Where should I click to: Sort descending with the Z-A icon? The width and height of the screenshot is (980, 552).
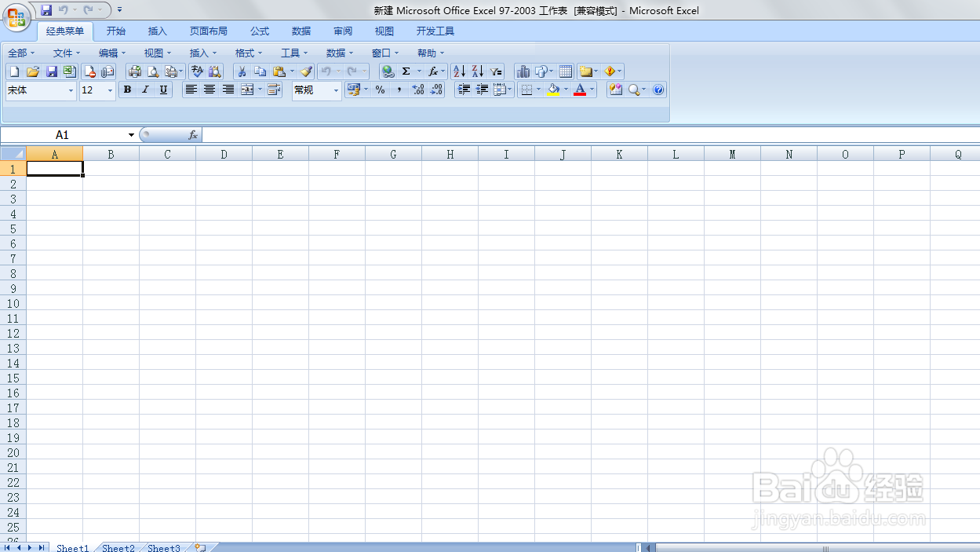coord(478,71)
